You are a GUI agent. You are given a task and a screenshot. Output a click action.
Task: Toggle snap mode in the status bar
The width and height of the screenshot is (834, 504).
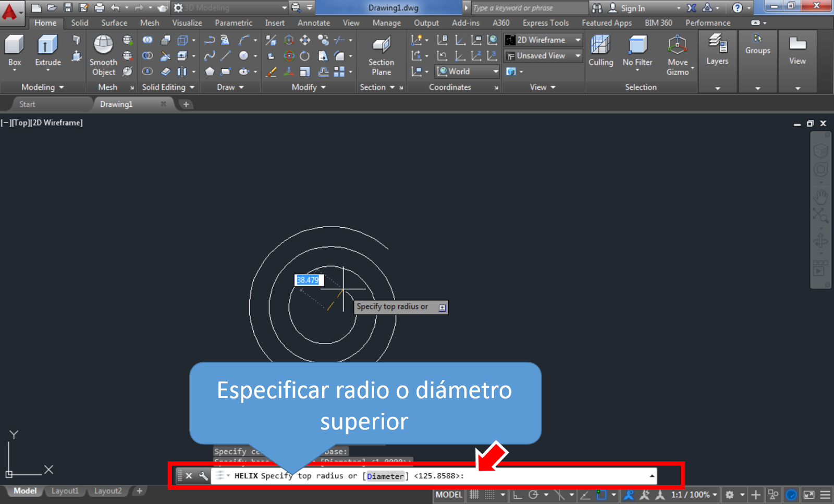[x=473, y=494]
